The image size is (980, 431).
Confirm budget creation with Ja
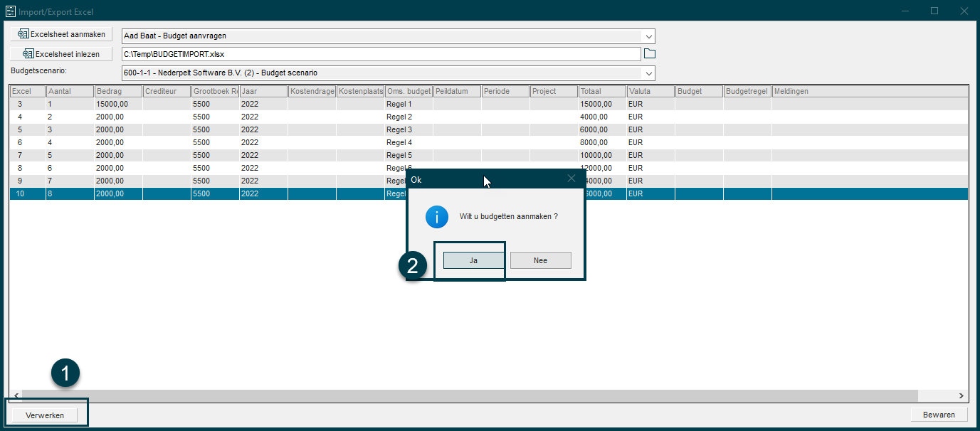tap(473, 260)
